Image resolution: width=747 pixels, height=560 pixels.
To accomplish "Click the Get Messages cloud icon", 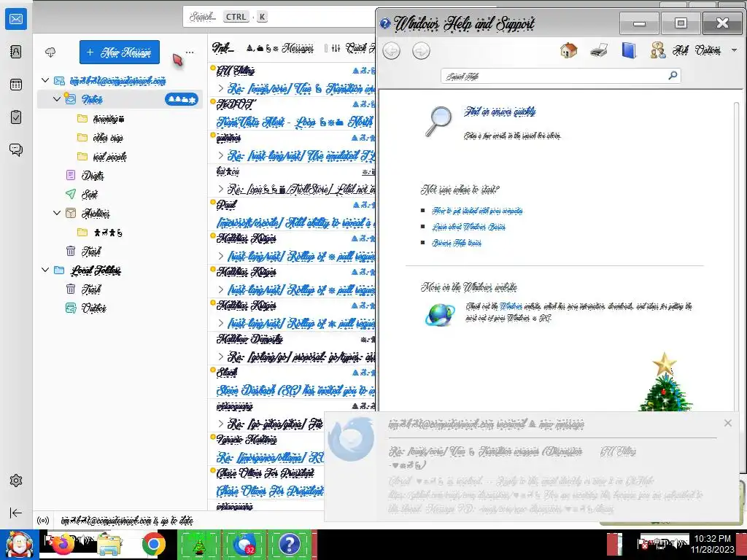I will (50, 52).
